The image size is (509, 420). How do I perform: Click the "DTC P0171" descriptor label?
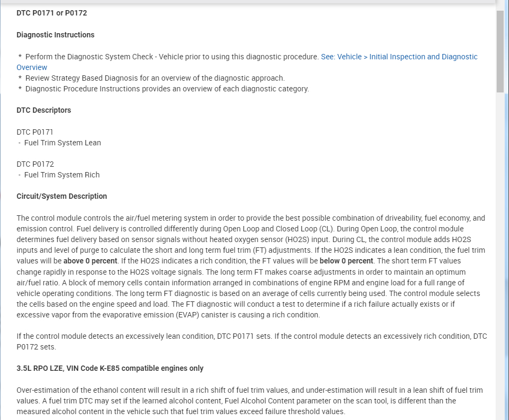pyautogui.click(x=35, y=132)
